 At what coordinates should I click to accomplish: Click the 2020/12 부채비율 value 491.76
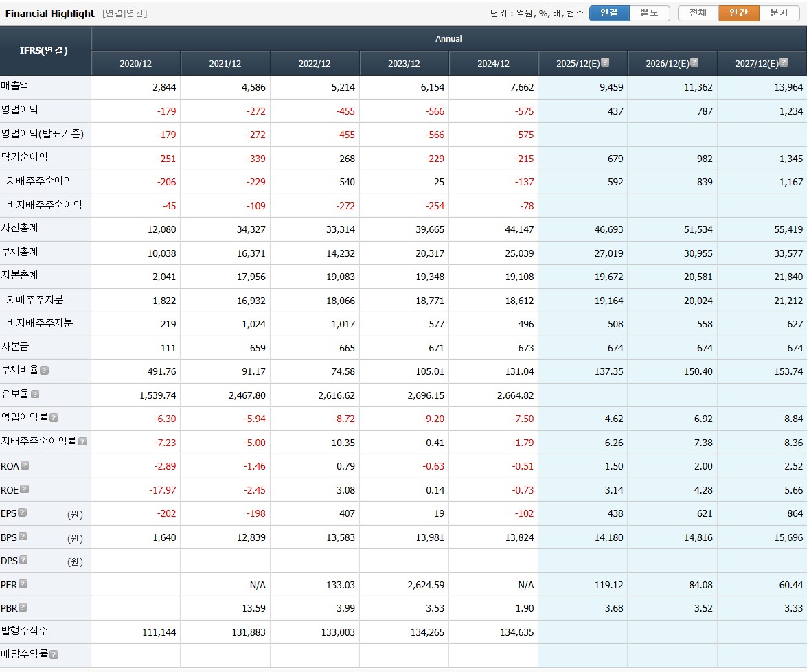(x=161, y=371)
